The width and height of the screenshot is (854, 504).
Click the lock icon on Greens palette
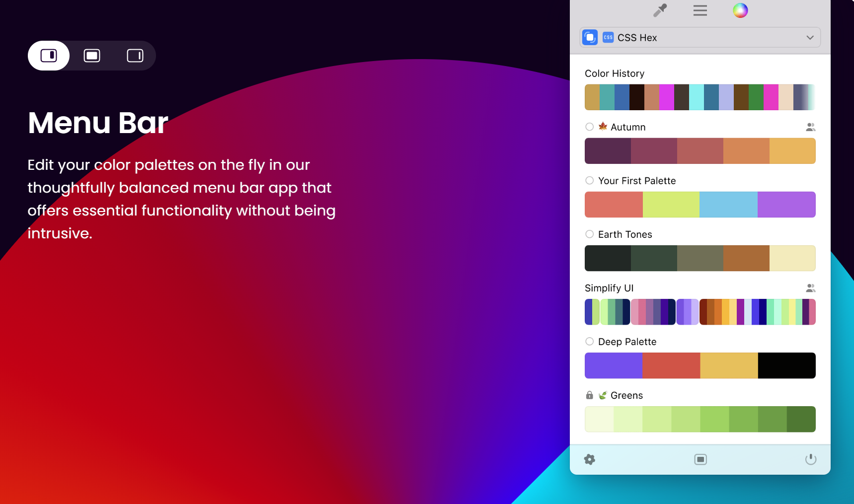coord(590,395)
